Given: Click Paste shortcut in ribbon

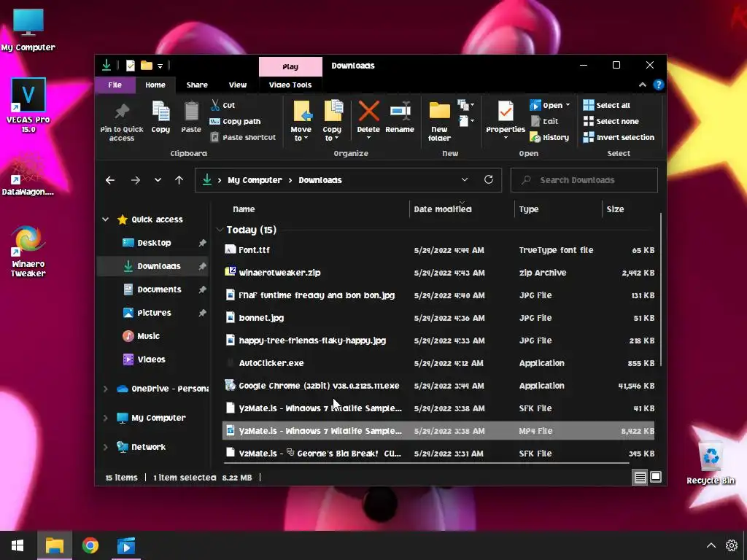Looking at the screenshot, I should pyautogui.click(x=243, y=137).
